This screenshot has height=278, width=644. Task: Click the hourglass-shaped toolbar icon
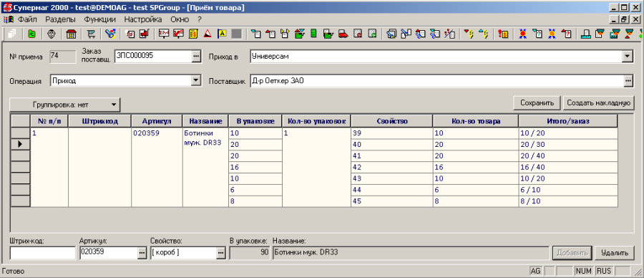coord(629,34)
